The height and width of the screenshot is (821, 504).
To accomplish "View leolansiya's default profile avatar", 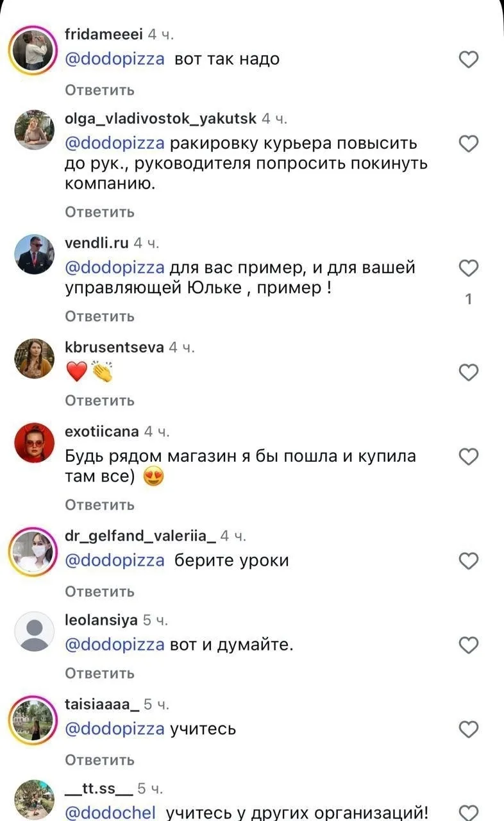I will (x=34, y=631).
